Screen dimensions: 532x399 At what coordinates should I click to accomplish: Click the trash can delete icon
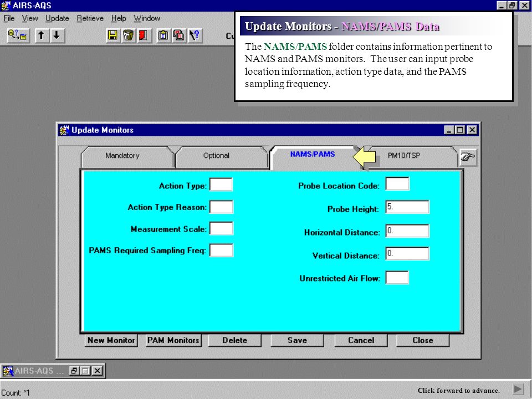(x=128, y=35)
